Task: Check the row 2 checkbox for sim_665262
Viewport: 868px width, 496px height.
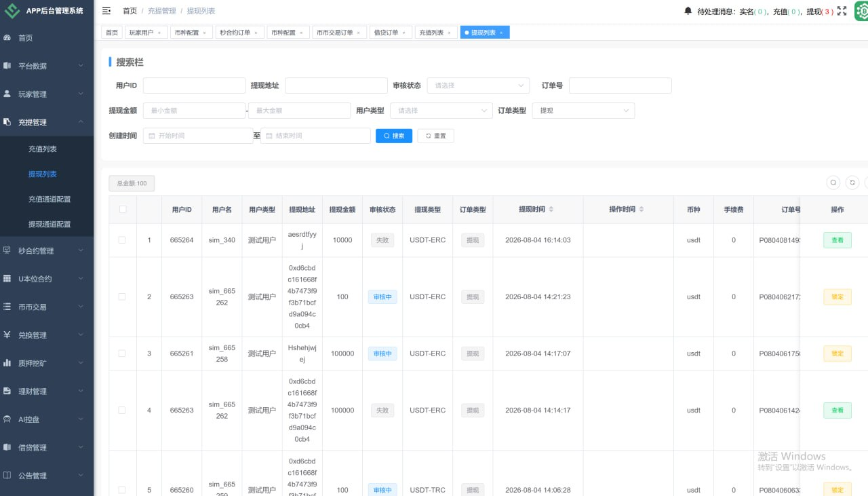Action: (x=122, y=297)
